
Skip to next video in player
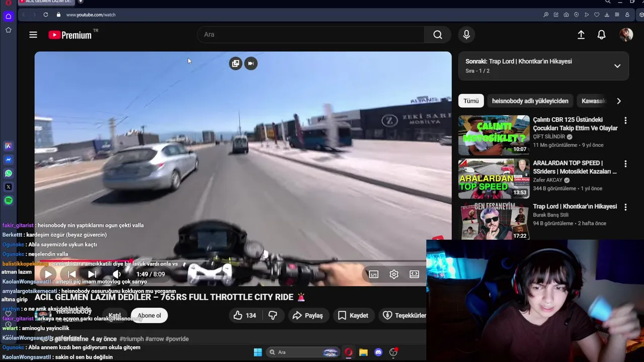[92, 274]
